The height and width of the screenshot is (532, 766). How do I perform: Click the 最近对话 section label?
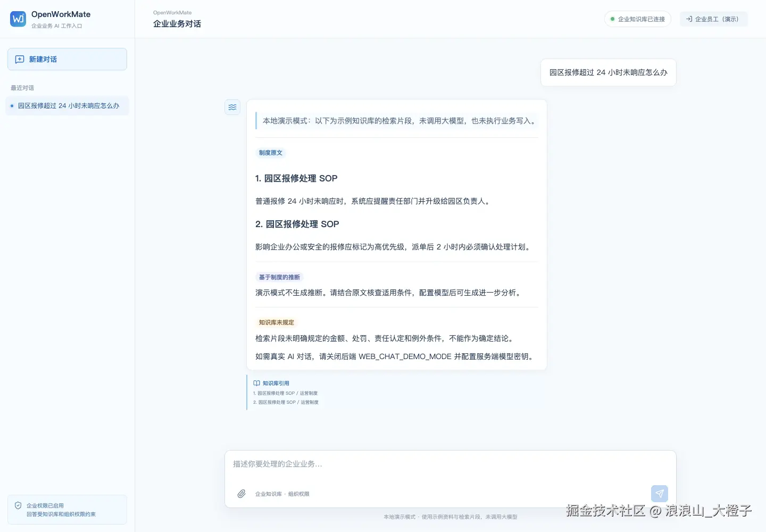[22, 88]
